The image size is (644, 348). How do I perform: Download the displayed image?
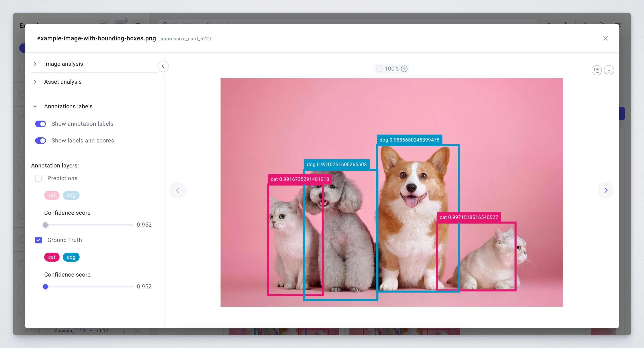(609, 70)
